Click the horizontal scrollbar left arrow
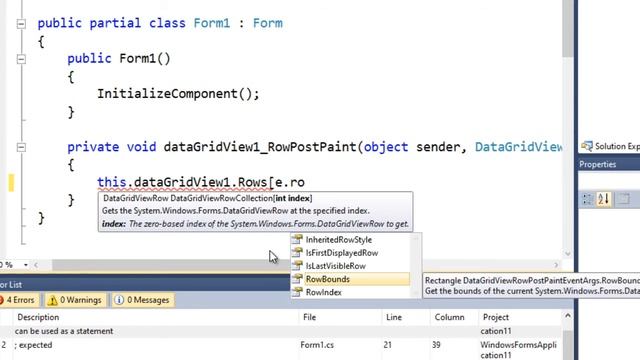Image resolution: width=640 pixels, height=360 pixels. (x=36, y=265)
